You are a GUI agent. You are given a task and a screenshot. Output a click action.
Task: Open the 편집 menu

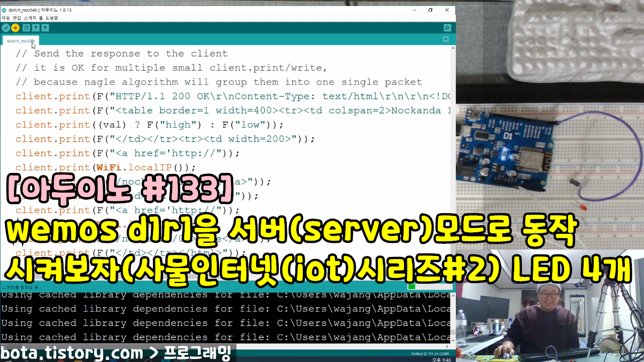click(17, 18)
